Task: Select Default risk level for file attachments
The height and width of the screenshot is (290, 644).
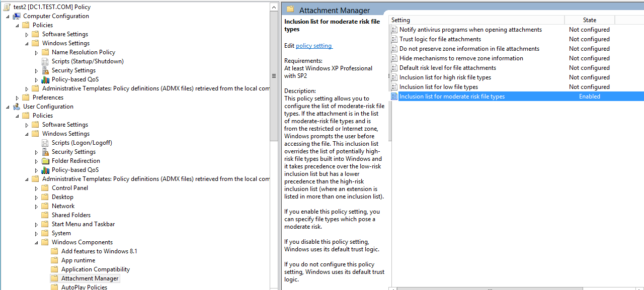Action: [x=448, y=68]
